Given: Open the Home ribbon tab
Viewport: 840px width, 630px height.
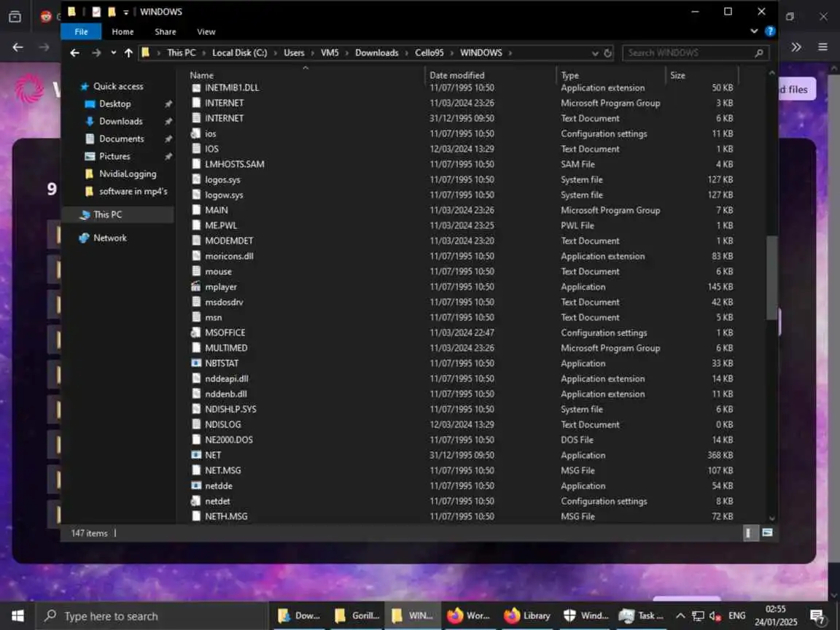Looking at the screenshot, I should point(122,31).
